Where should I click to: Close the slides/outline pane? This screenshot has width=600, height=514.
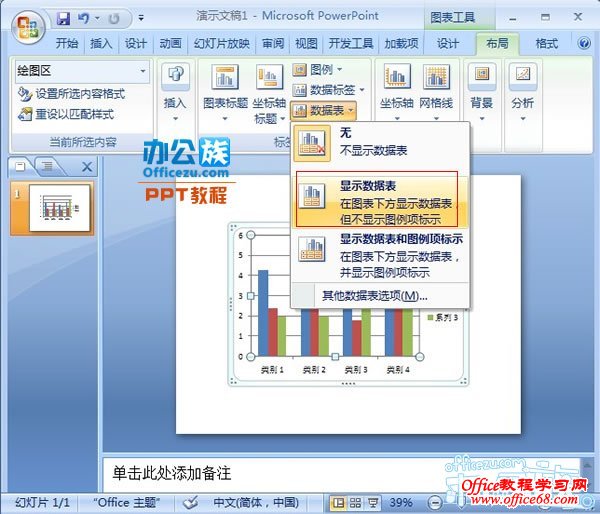87,167
